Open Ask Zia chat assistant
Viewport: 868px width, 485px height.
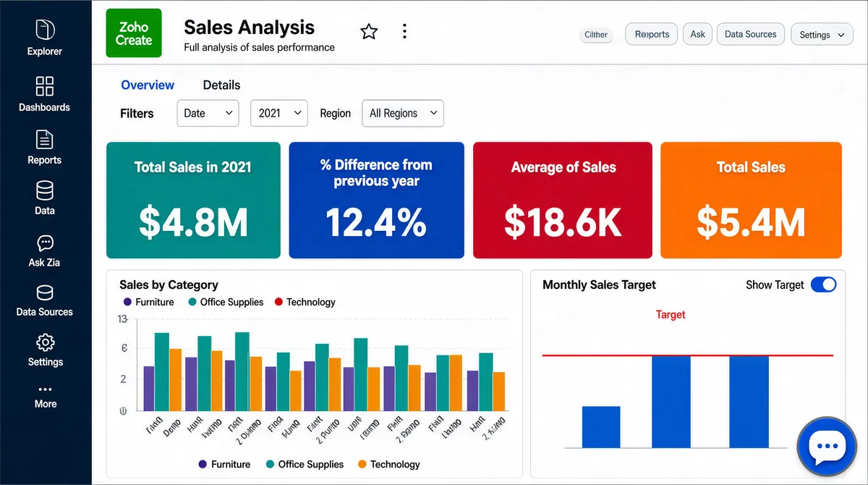coord(45,250)
